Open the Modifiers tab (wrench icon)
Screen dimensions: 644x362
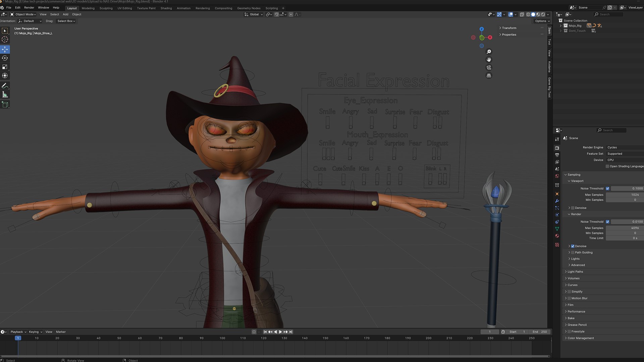[x=557, y=201]
